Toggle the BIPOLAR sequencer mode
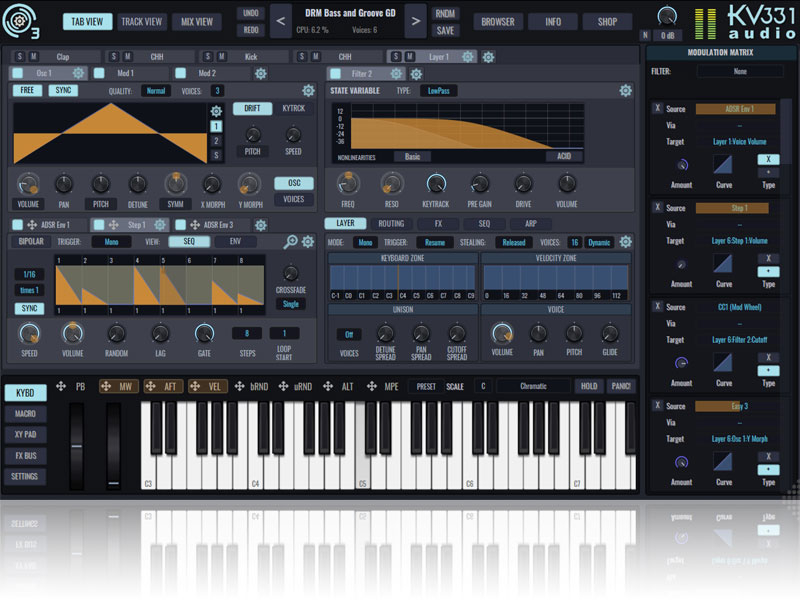800x600 pixels. (x=31, y=242)
